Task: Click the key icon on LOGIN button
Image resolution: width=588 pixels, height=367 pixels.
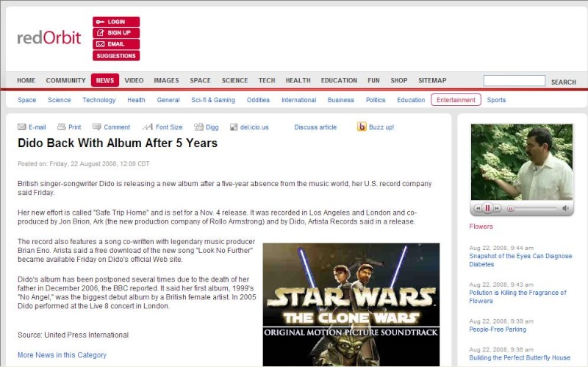Action: 100,22
